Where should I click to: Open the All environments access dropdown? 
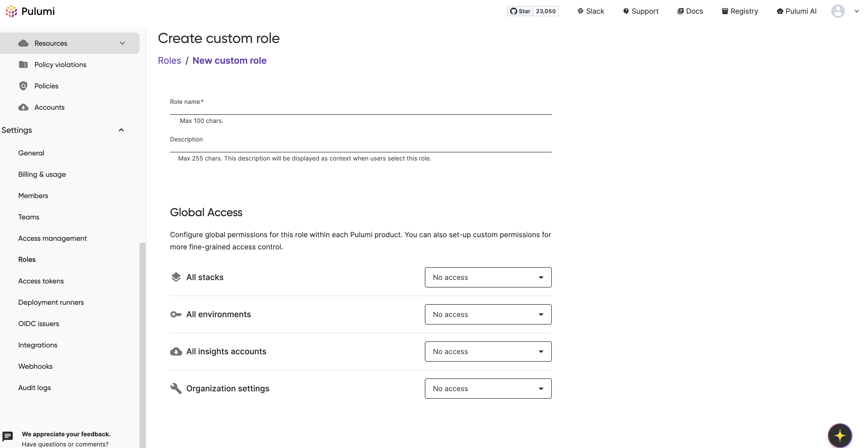(488, 314)
